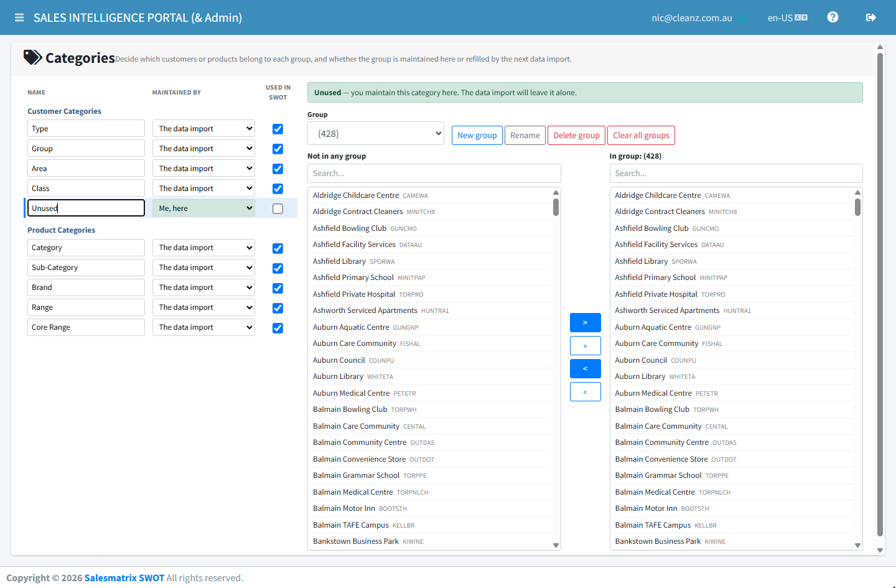Remove selected item from group with < button
Image resolution: width=896 pixels, height=588 pixels.
(x=585, y=368)
